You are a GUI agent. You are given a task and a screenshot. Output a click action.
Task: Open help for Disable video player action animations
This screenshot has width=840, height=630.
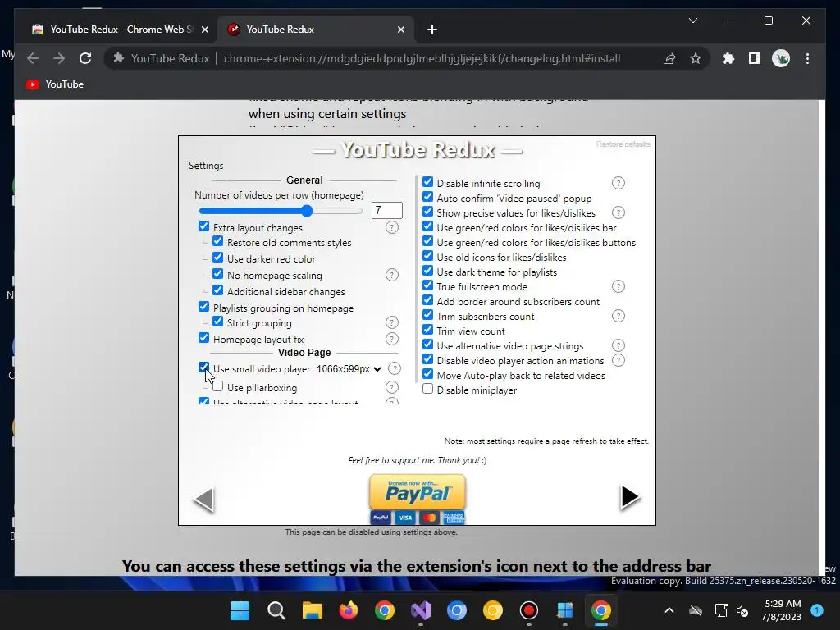click(619, 361)
